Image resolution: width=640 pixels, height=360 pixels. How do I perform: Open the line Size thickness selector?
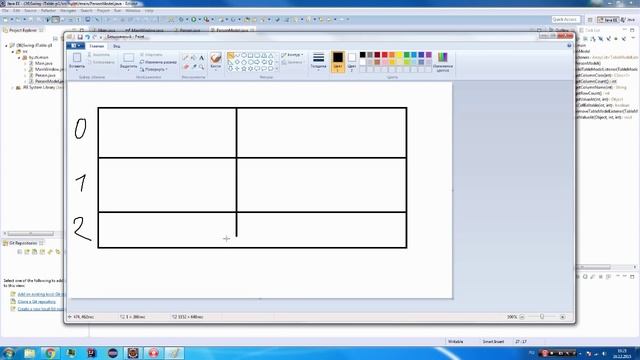point(318,61)
